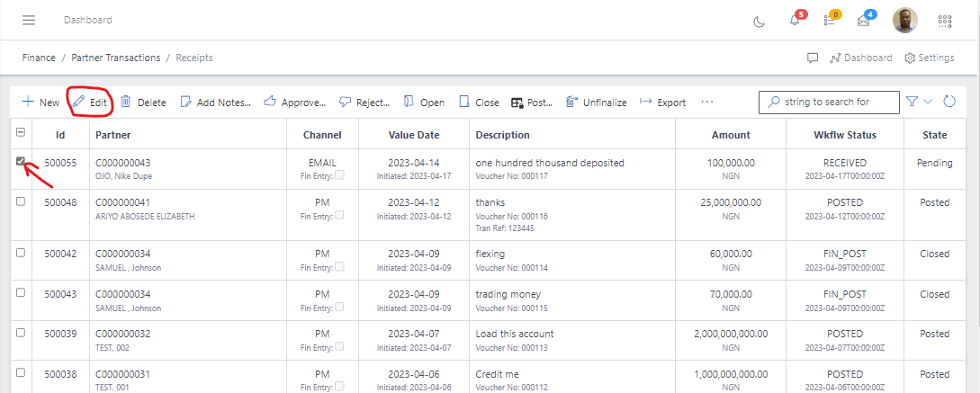Click the user profile avatar

[x=905, y=21]
